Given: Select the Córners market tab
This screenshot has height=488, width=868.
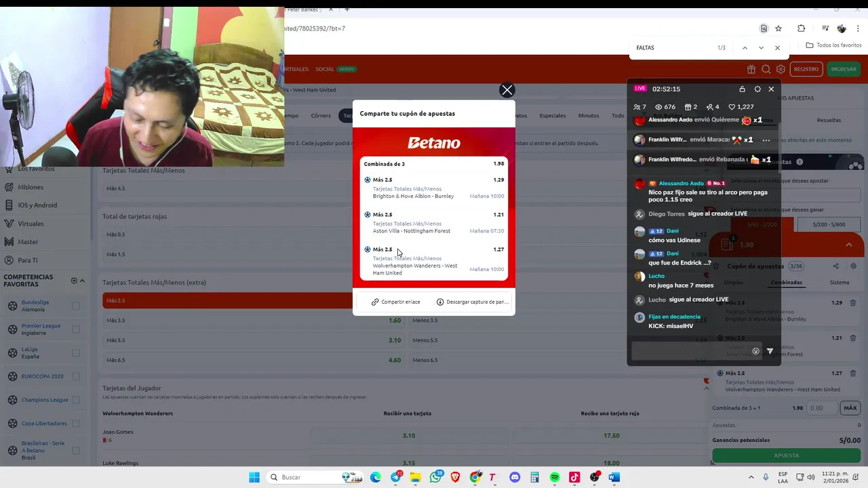Looking at the screenshot, I should [x=321, y=116].
